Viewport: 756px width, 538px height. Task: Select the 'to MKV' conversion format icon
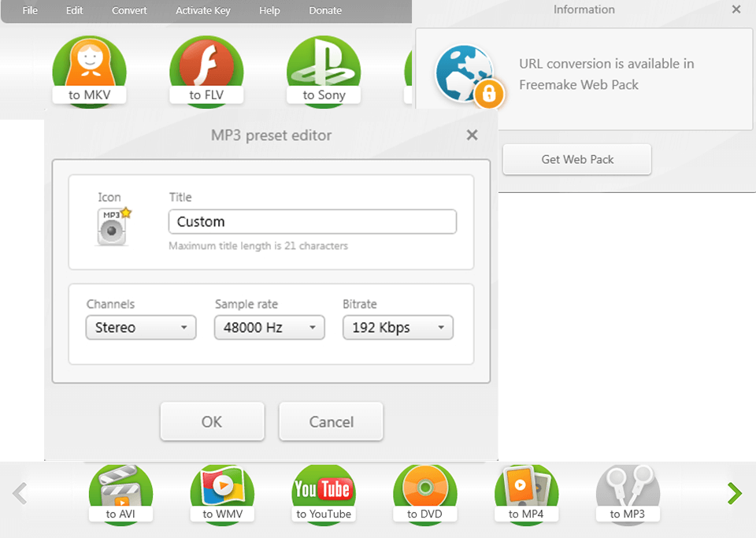coord(89,71)
